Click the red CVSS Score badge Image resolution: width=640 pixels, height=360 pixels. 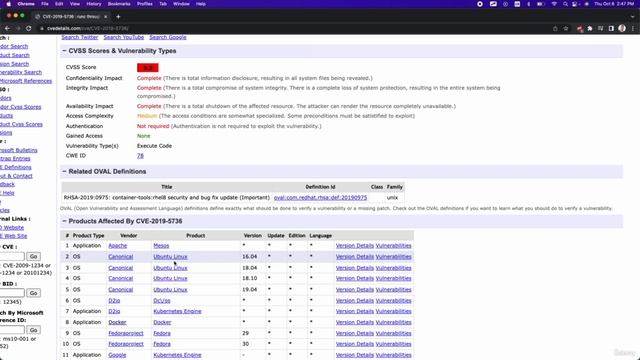[148, 67]
